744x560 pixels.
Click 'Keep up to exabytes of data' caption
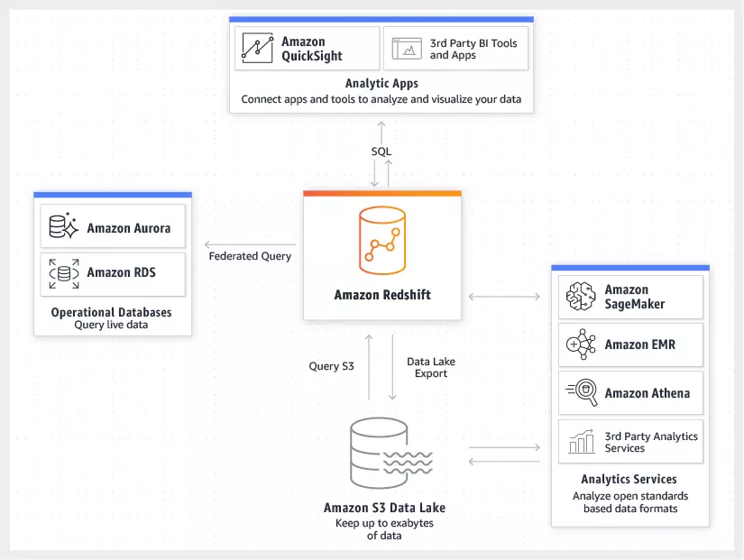pos(384,529)
